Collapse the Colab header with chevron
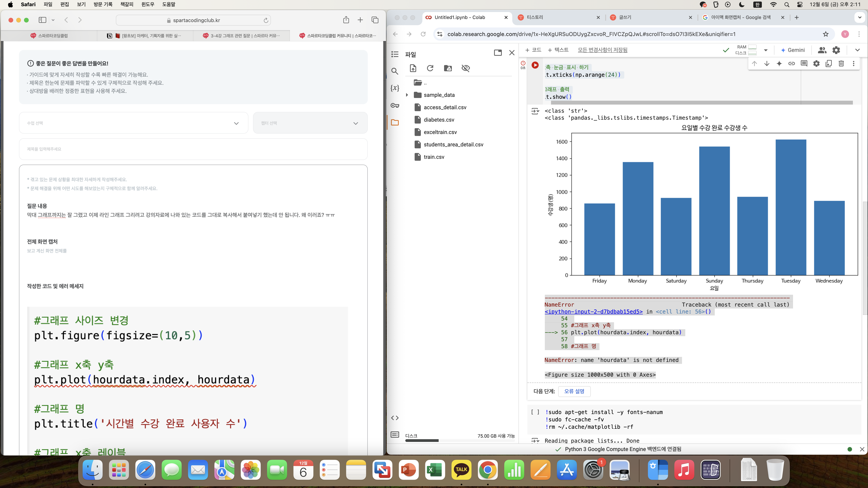Image resolution: width=868 pixels, height=488 pixels. [857, 50]
